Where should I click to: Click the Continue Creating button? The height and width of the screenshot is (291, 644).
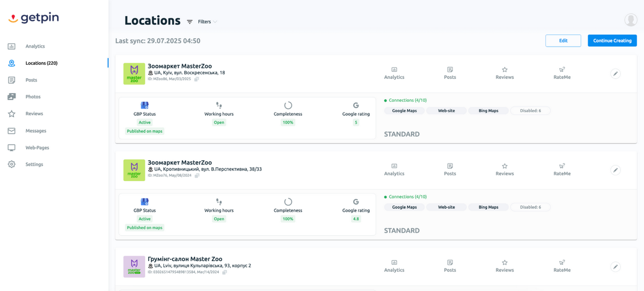612,41
